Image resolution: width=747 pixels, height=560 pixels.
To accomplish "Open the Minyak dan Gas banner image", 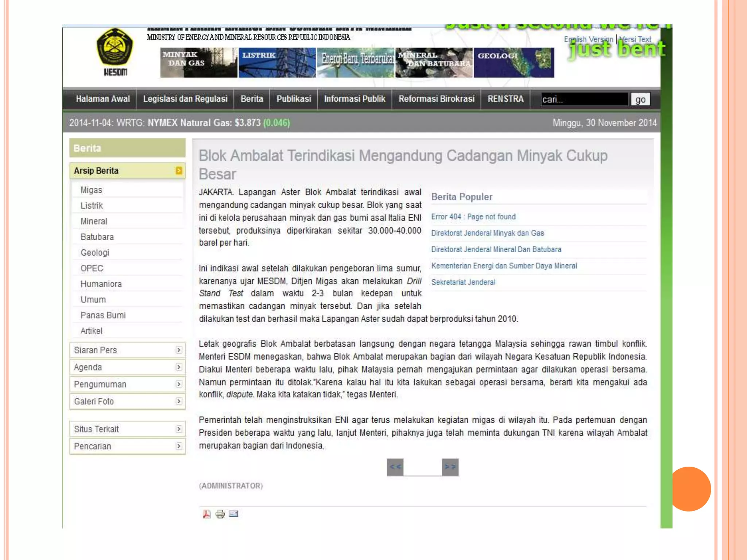I will click(198, 63).
